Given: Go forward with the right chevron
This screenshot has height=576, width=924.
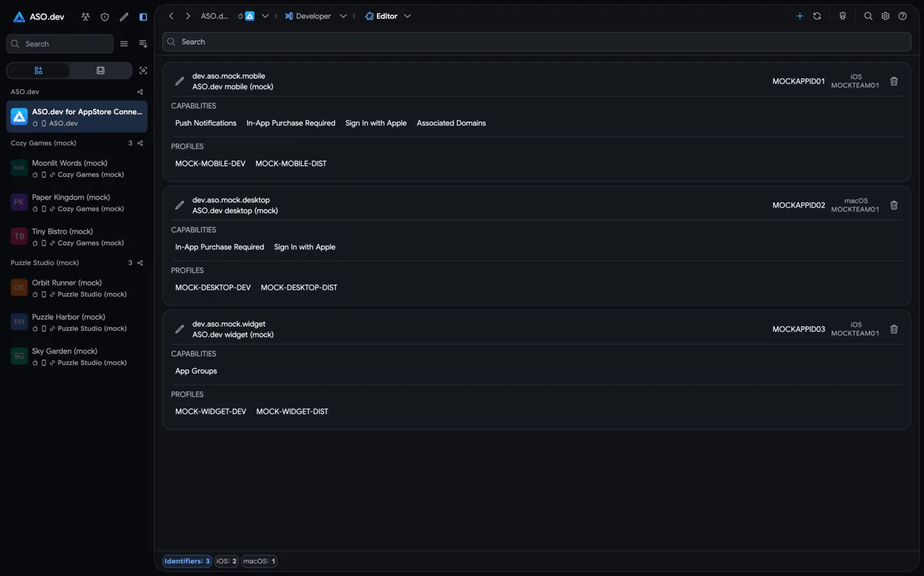Looking at the screenshot, I should (x=188, y=16).
